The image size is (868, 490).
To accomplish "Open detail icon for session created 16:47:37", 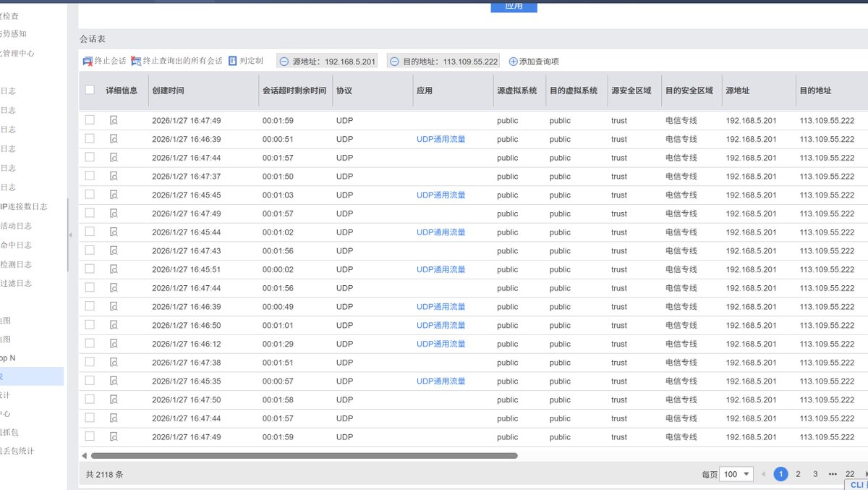I will click(114, 176).
